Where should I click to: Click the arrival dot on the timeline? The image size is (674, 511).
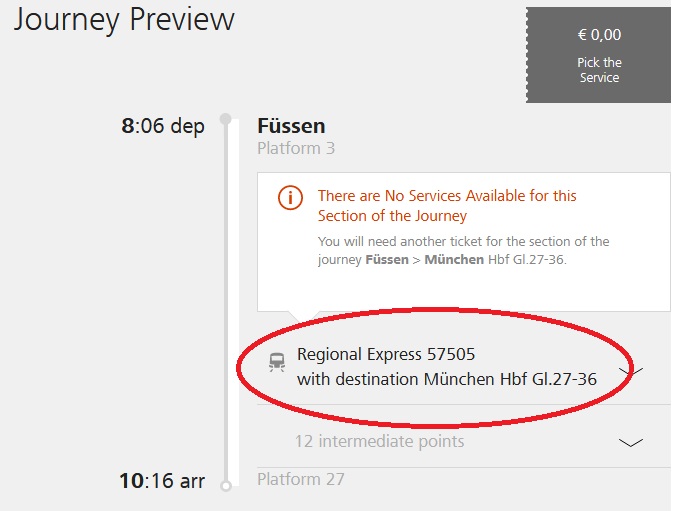pos(226,486)
